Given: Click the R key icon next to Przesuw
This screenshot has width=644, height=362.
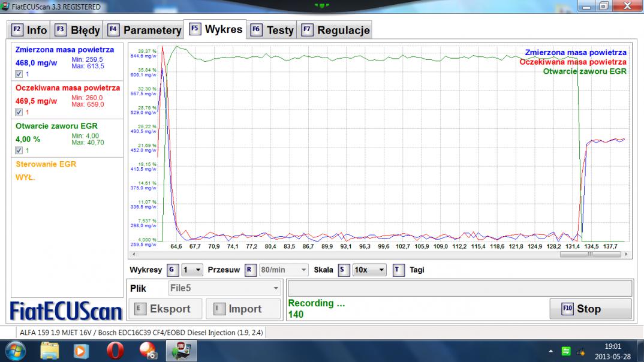Looking at the screenshot, I should [250, 270].
